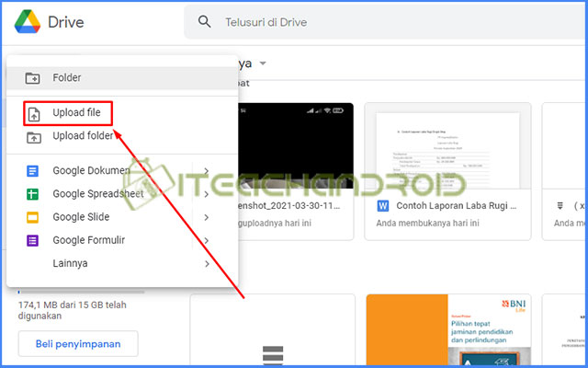Expand the Lainnya submenu arrow
588x368 pixels.
pyautogui.click(x=207, y=264)
